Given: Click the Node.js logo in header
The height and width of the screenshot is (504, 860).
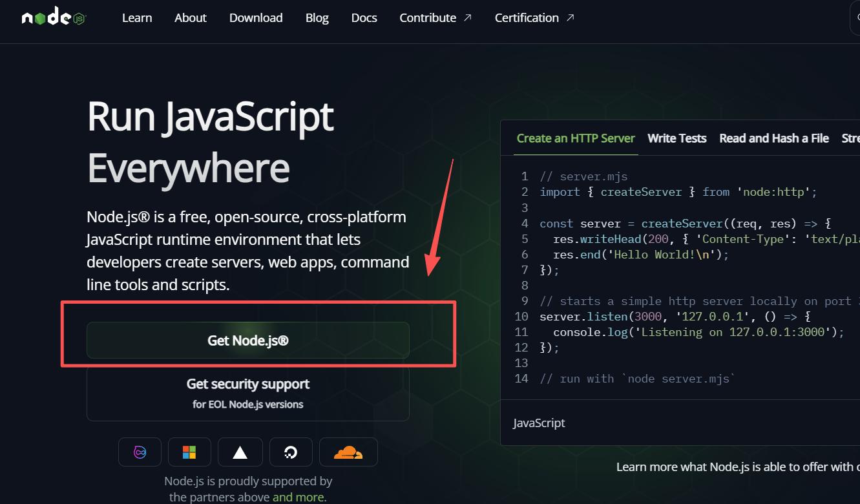Looking at the screenshot, I should 54,17.
